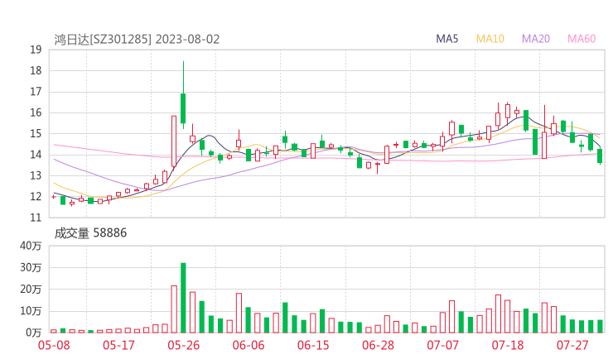The height and width of the screenshot is (364, 613).
Task: Click the 18 price axis label
Action: (36, 70)
